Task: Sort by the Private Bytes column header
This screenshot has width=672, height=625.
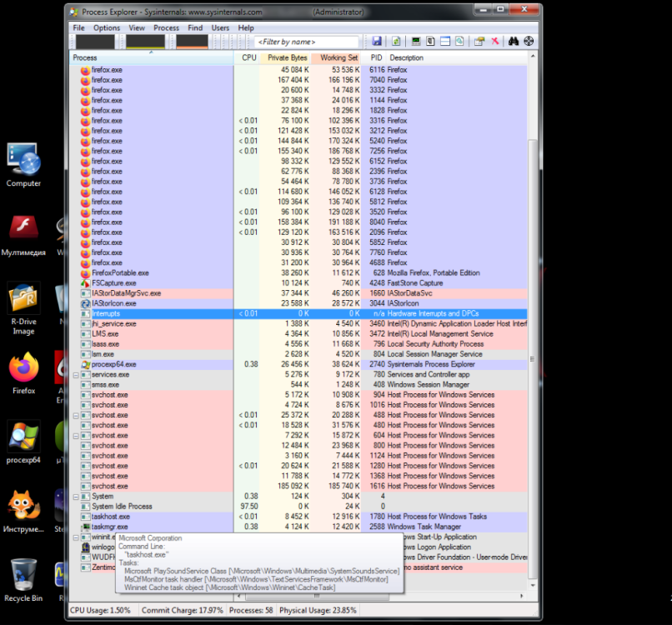Action: (x=285, y=57)
